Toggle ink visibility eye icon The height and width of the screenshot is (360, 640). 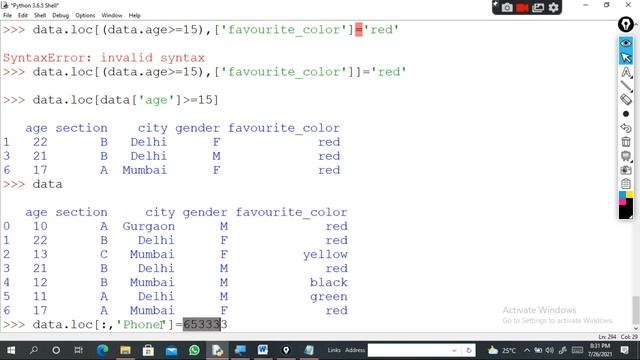click(626, 43)
